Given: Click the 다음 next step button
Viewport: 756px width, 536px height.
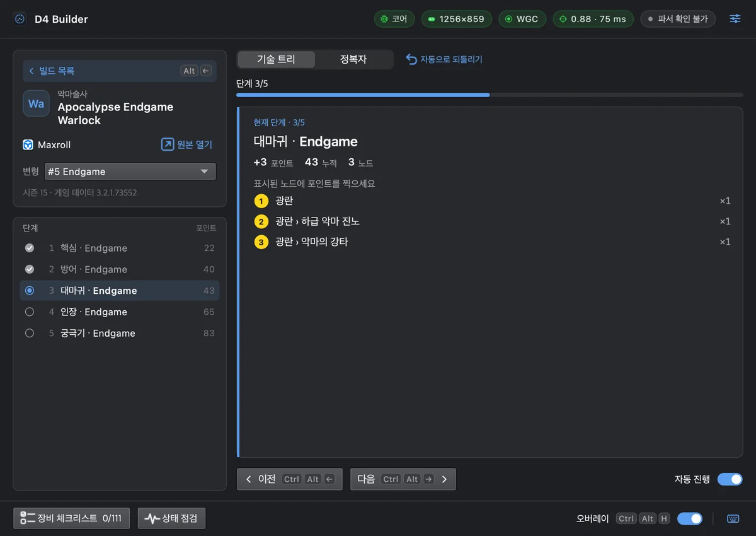Looking at the screenshot, I should (x=403, y=479).
